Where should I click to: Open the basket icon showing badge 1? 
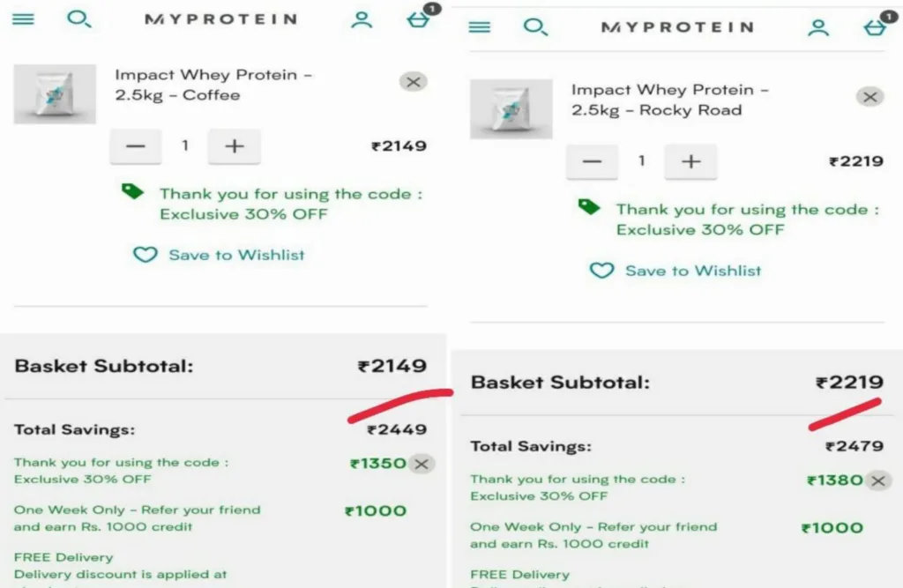click(x=417, y=19)
